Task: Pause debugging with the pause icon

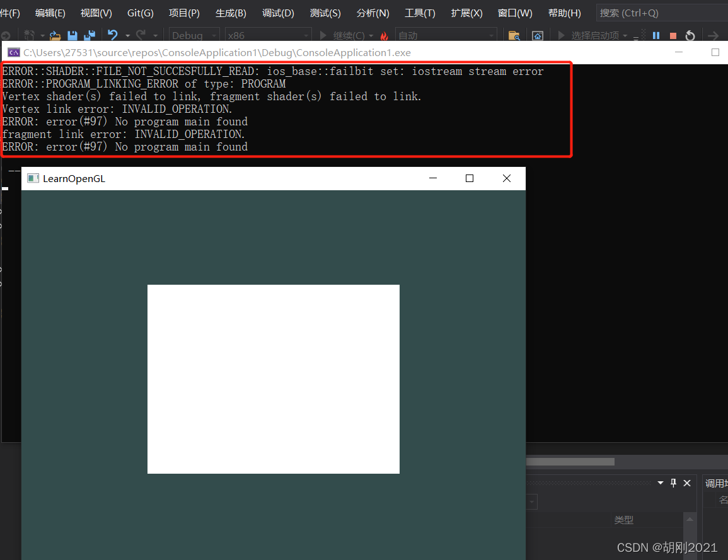Action: click(656, 35)
